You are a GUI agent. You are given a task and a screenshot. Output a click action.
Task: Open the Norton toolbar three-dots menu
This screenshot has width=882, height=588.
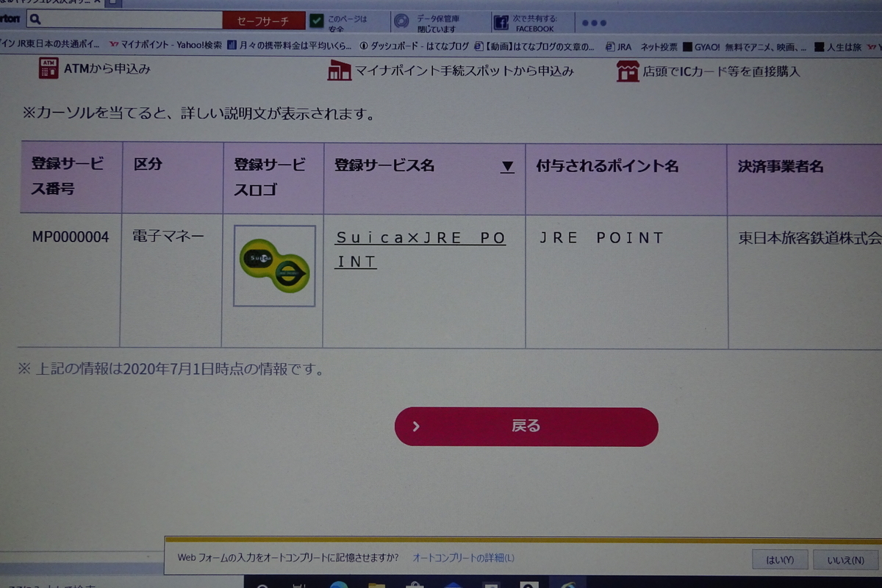(x=594, y=23)
